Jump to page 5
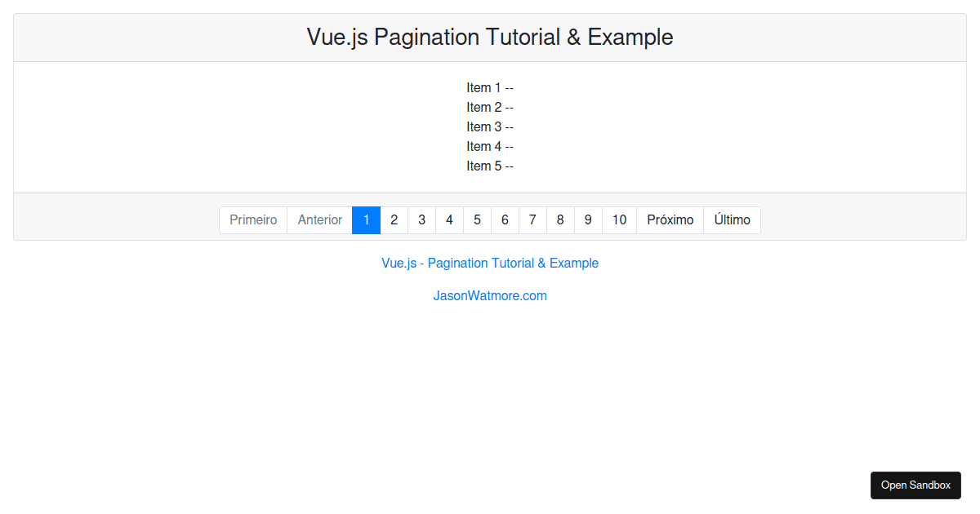This screenshot has width=980, height=514. click(477, 219)
